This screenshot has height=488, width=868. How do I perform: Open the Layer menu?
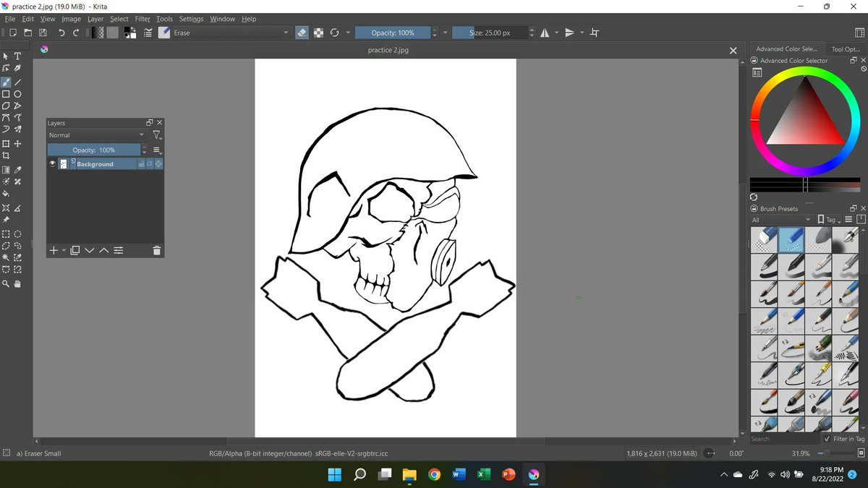pyautogui.click(x=95, y=19)
